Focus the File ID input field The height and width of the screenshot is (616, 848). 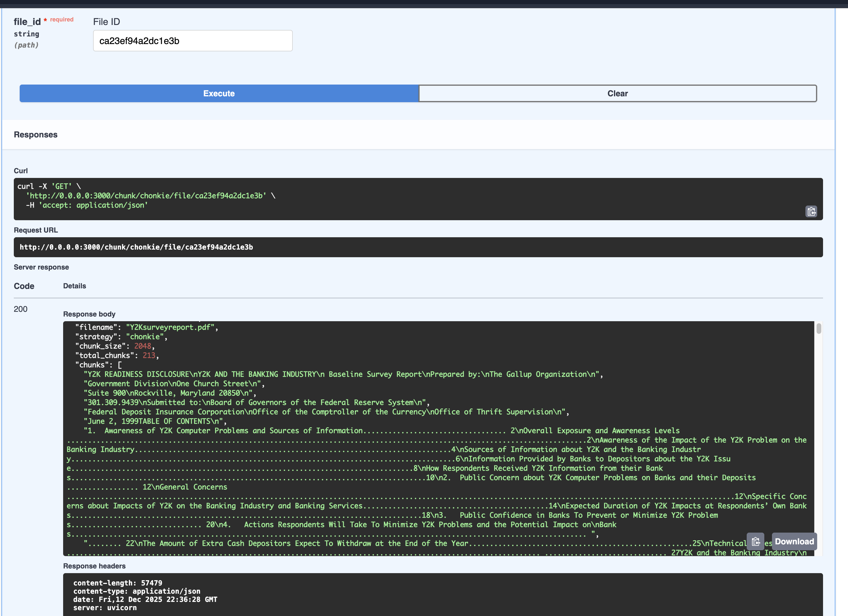[x=193, y=41]
